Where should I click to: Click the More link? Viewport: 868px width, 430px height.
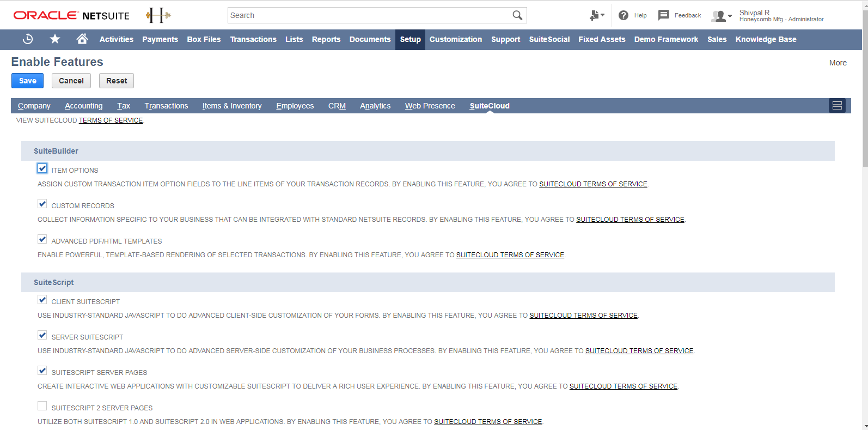(x=838, y=63)
